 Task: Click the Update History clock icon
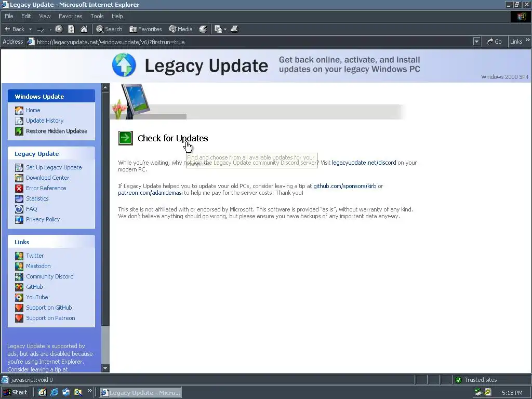pyautogui.click(x=19, y=121)
